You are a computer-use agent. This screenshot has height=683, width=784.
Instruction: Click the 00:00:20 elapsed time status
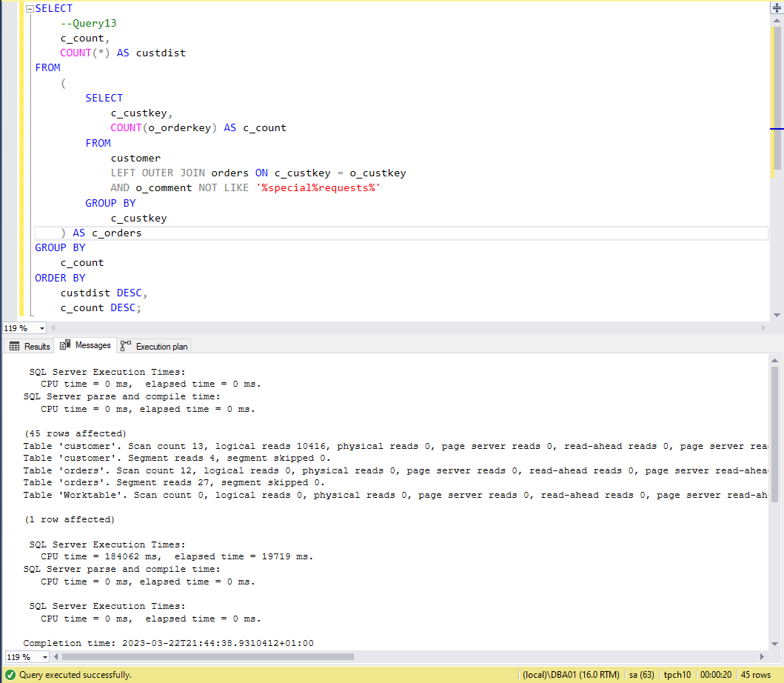click(x=715, y=675)
